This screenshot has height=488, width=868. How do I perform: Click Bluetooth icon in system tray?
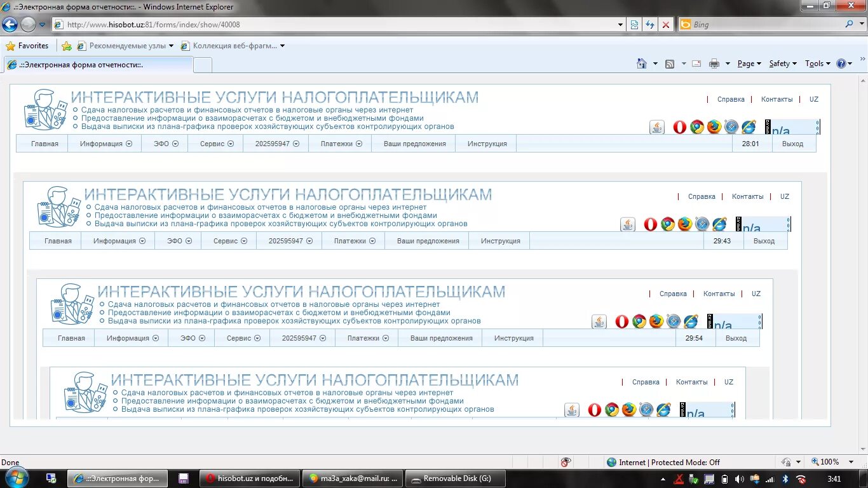coord(785,479)
